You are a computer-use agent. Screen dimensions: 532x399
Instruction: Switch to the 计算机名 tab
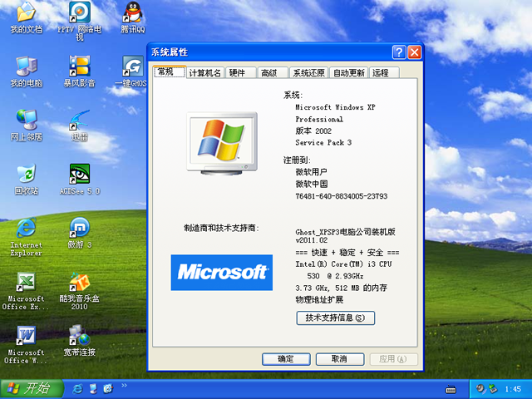[205, 72]
